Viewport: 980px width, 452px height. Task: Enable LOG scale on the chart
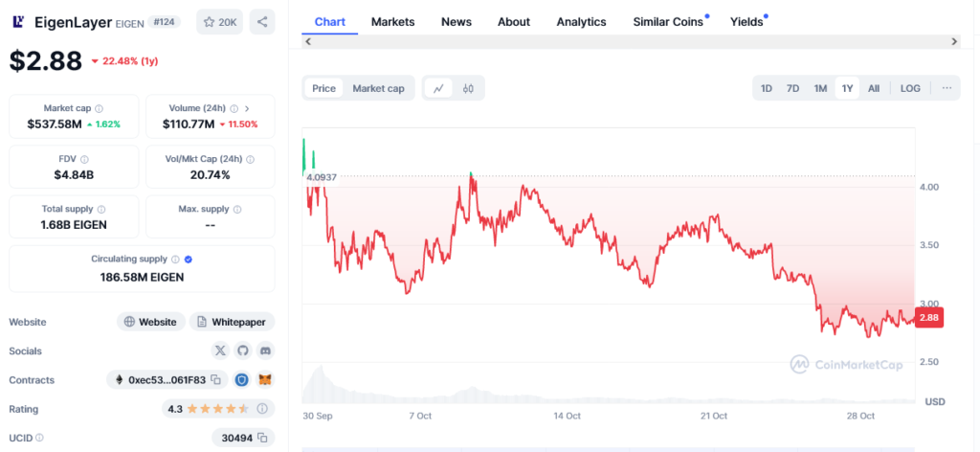pyautogui.click(x=910, y=88)
